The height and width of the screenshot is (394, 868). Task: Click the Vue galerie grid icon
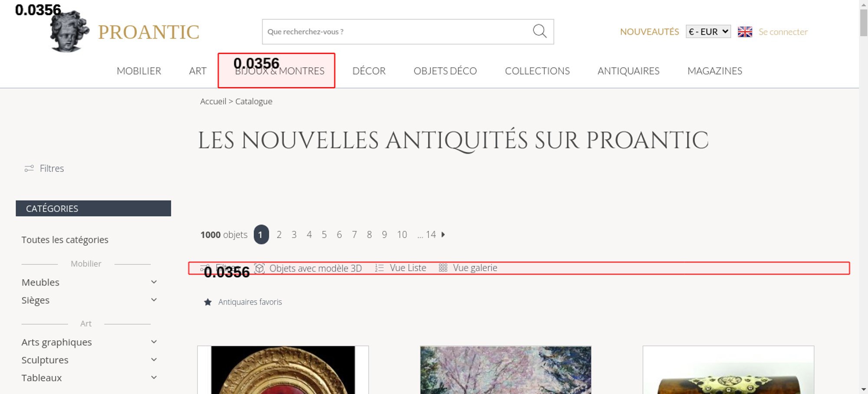443,268
